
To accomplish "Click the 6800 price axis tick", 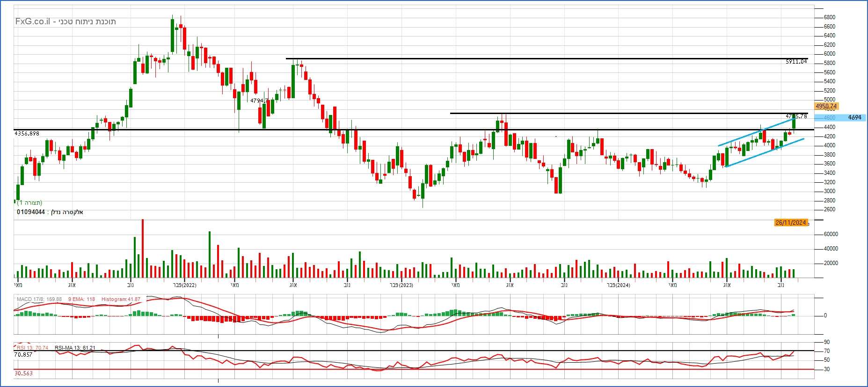I will pos(829,17).
